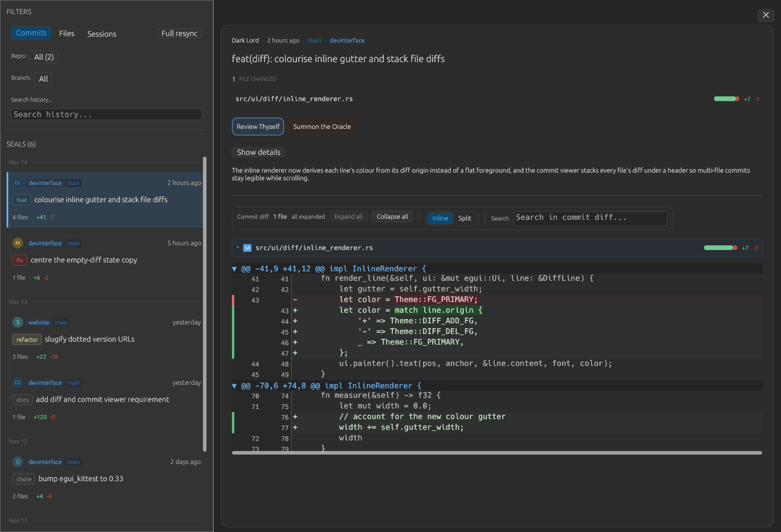Viewport: 781px width, 532px height.
Task: Select the Split diff view toggle
Action: click(x=465, y=218)
